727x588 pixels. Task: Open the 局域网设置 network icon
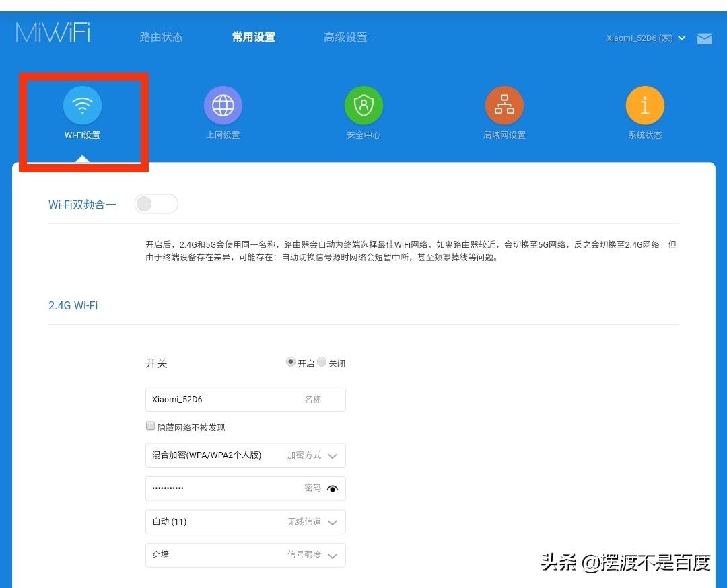pyautogui.click(x=504, y=106)
